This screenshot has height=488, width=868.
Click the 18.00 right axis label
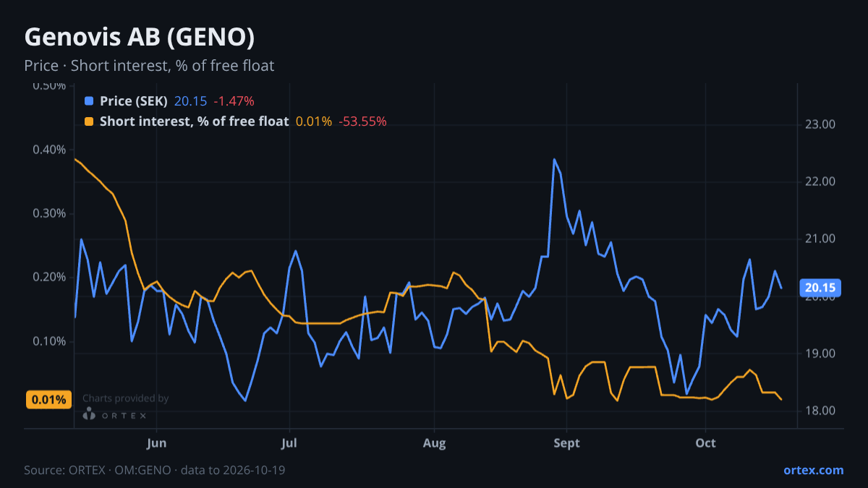(820, 411)
